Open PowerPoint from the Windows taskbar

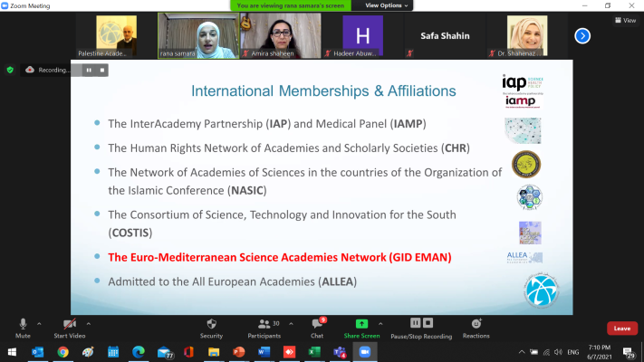coord(239,351)
